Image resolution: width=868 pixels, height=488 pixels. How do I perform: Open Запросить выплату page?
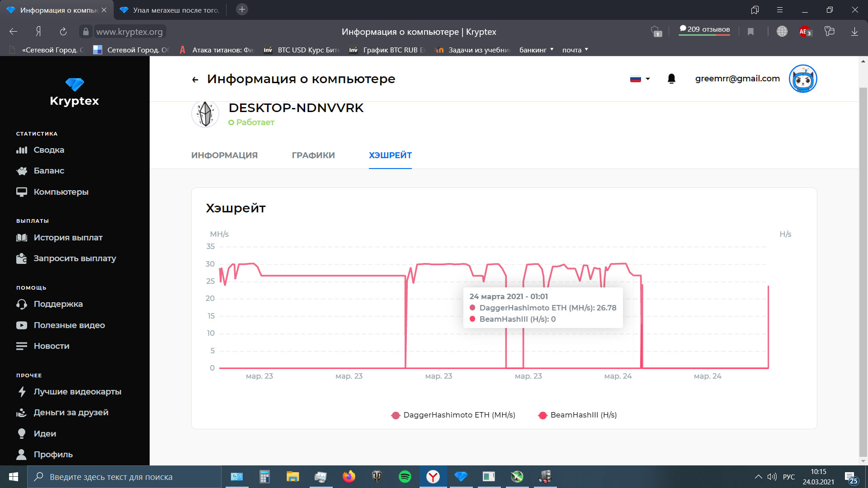pyautogui.click(x=75, y=258)
